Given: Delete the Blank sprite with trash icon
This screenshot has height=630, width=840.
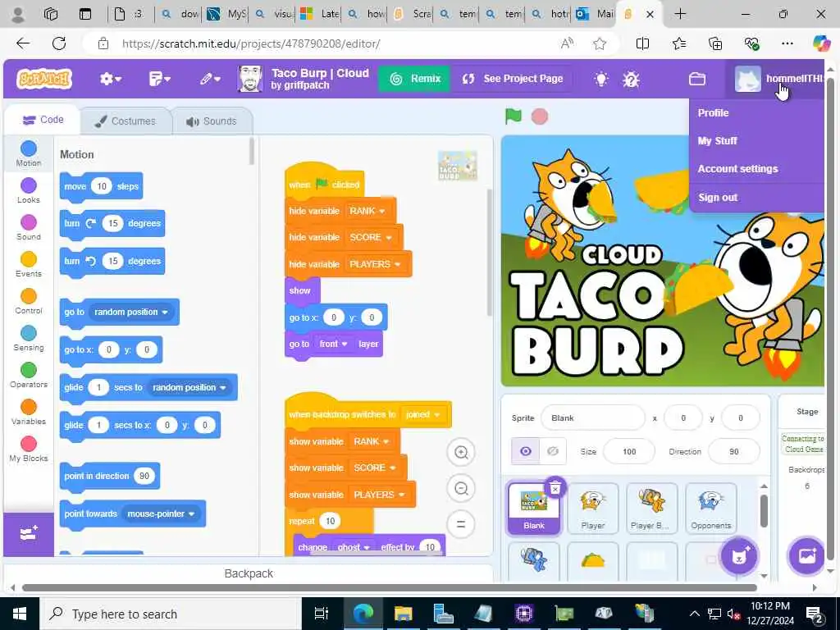Looking at the screenshot, I should [555, 487].
